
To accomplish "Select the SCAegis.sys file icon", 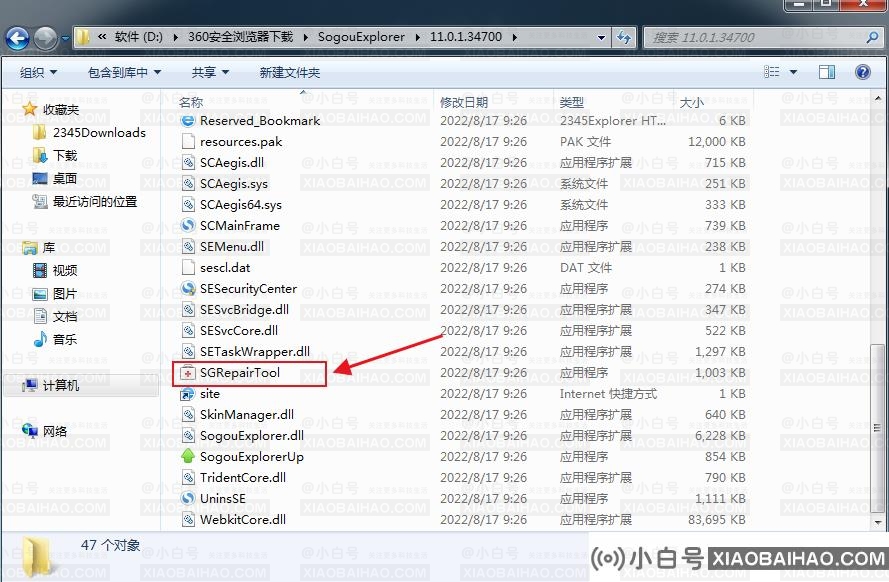I will point(188,184).
